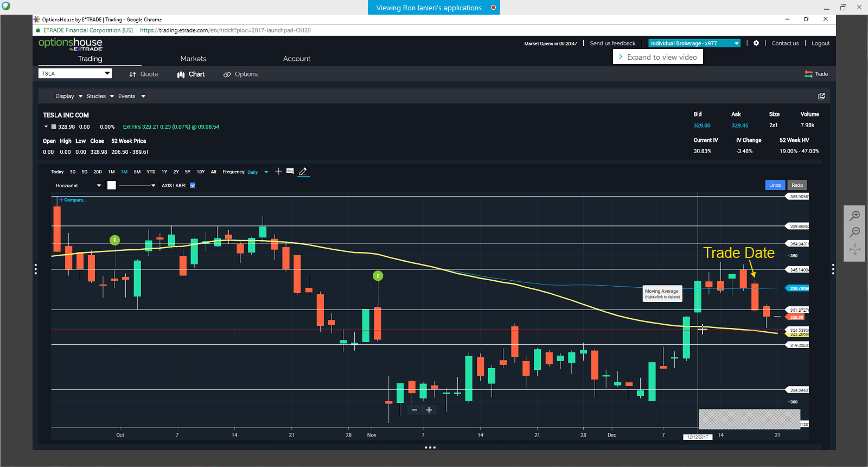This screenshot has height=467, width=868.
Task: Click the quote color square swatch
Action: click(x=54, y=127)
